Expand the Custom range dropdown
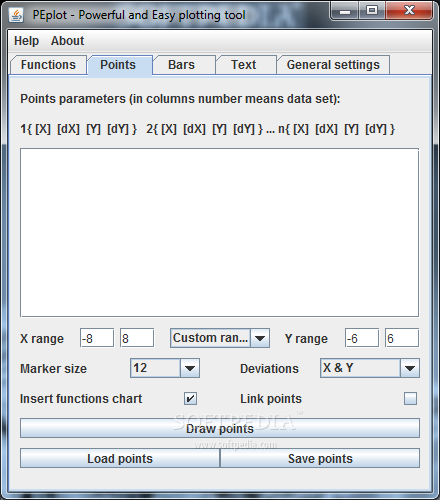This screenshot has width=440, height=500. click(x=220, y=338)
